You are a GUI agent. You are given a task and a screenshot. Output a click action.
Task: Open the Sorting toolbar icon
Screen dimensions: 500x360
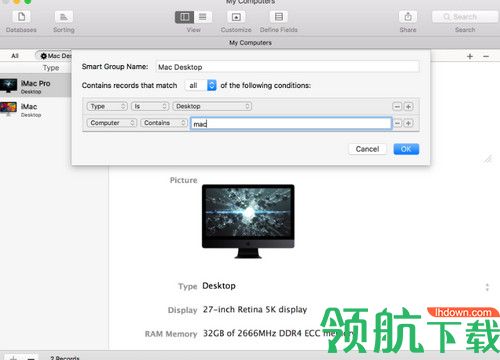[64, 17]
